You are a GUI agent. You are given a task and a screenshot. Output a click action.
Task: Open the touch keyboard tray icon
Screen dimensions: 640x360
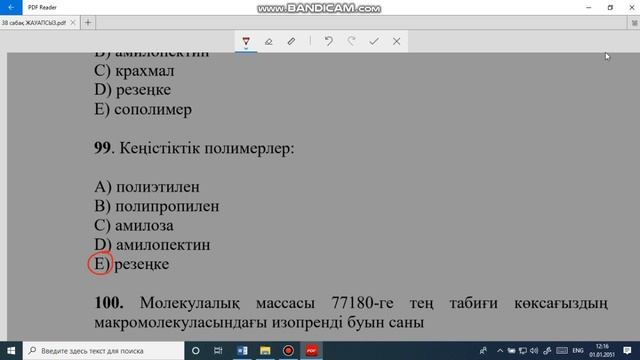tap(562, 351)
